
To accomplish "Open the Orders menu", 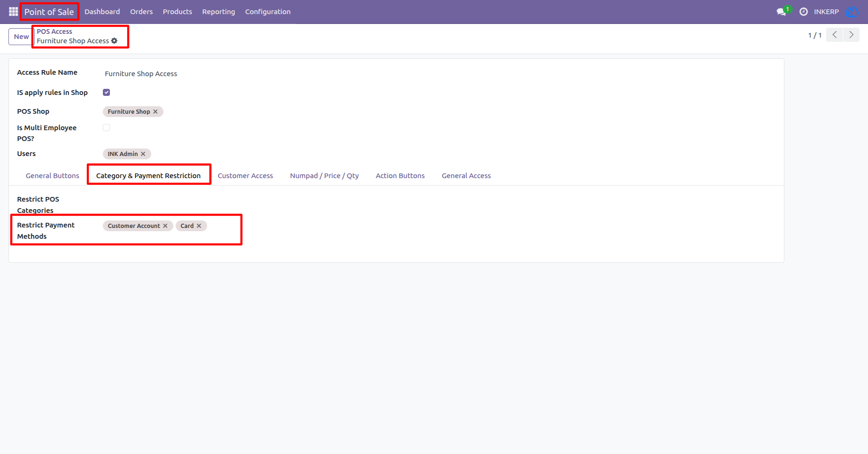I will click(141, 12).
